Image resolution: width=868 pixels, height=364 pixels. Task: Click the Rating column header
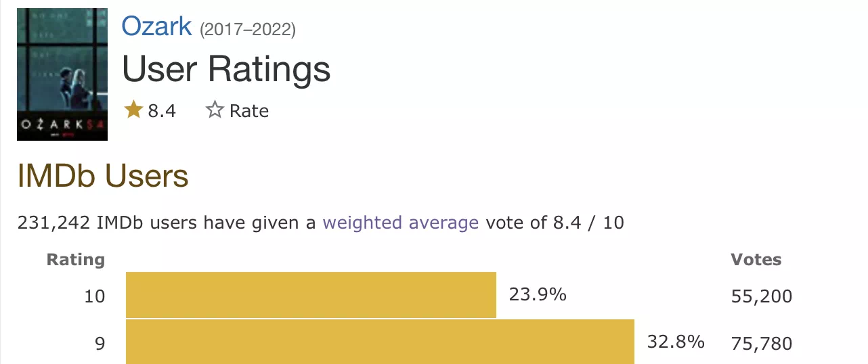(76, 259)
